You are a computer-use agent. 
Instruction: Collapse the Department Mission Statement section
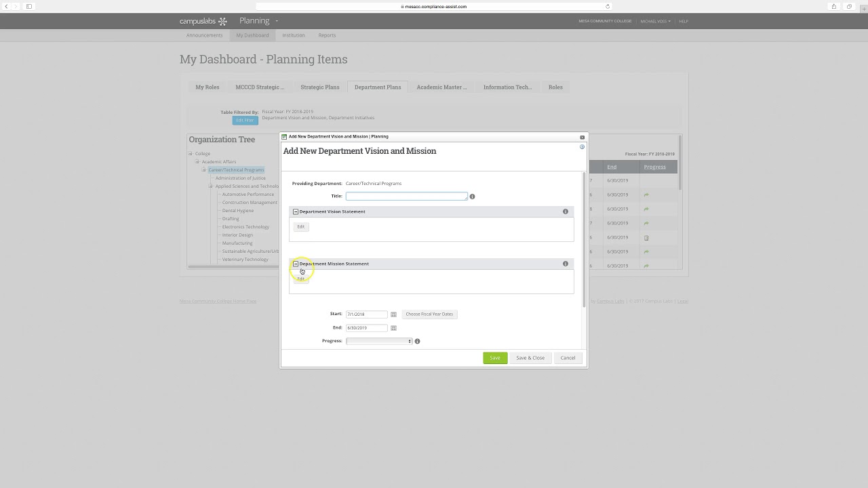[296, 264]
